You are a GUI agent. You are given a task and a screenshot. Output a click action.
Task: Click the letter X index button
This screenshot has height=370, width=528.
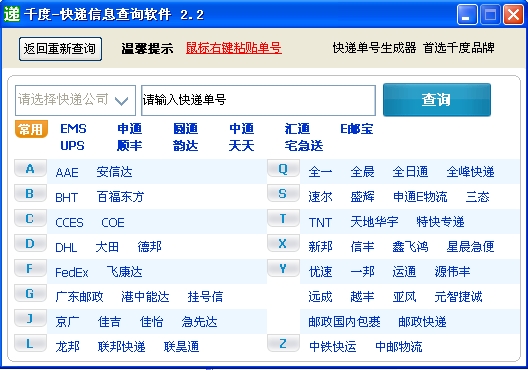pyautogui.click(x=283, y=243)
